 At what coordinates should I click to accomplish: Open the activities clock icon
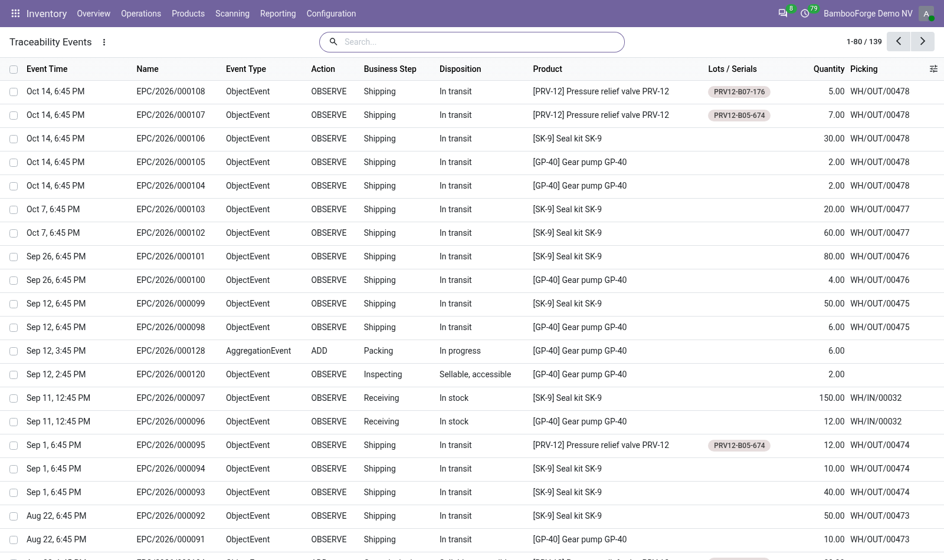tap(805, 14)
